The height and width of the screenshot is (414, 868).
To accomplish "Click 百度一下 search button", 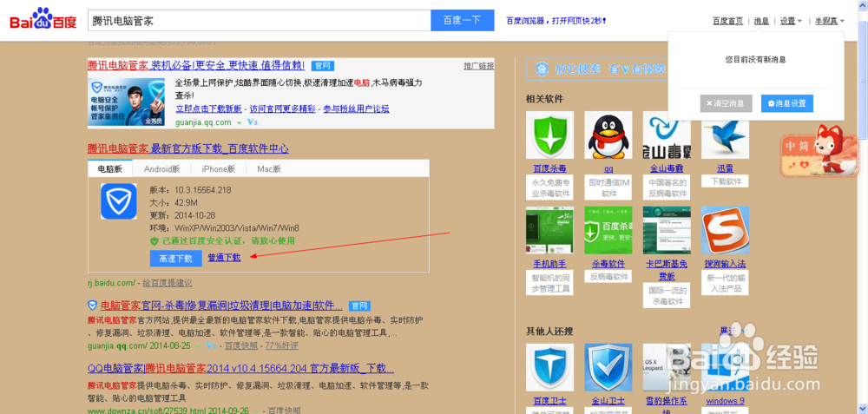I will (x=463, y=21).
